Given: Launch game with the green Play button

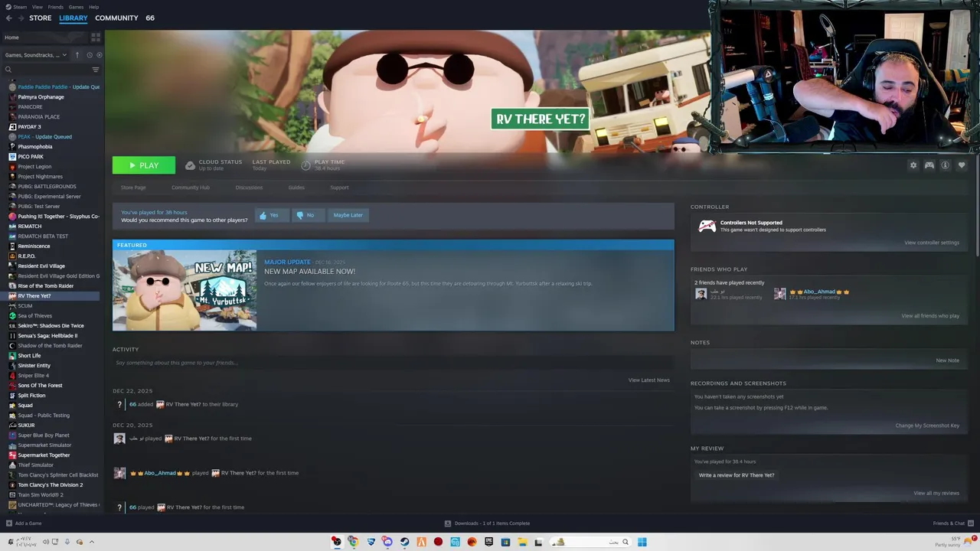Looking at the screenshot, I should pyautogui.click(x=144, y=165).
